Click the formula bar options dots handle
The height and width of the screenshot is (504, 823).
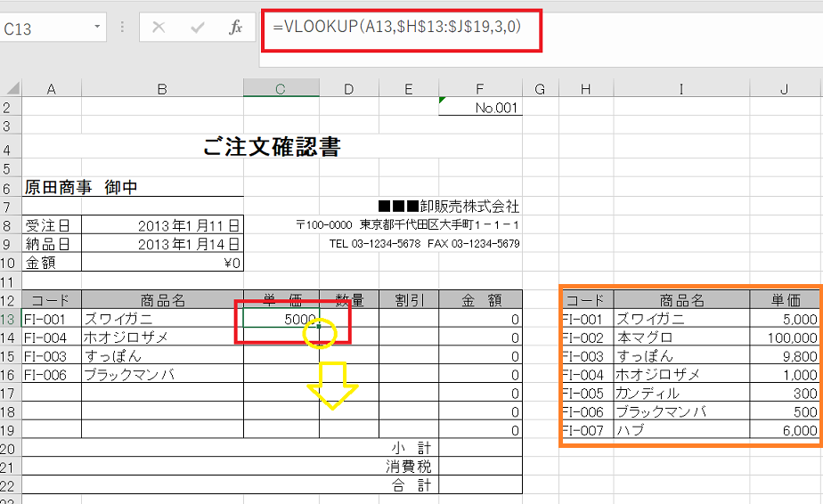pyautogui.click(x=122, y=27)
